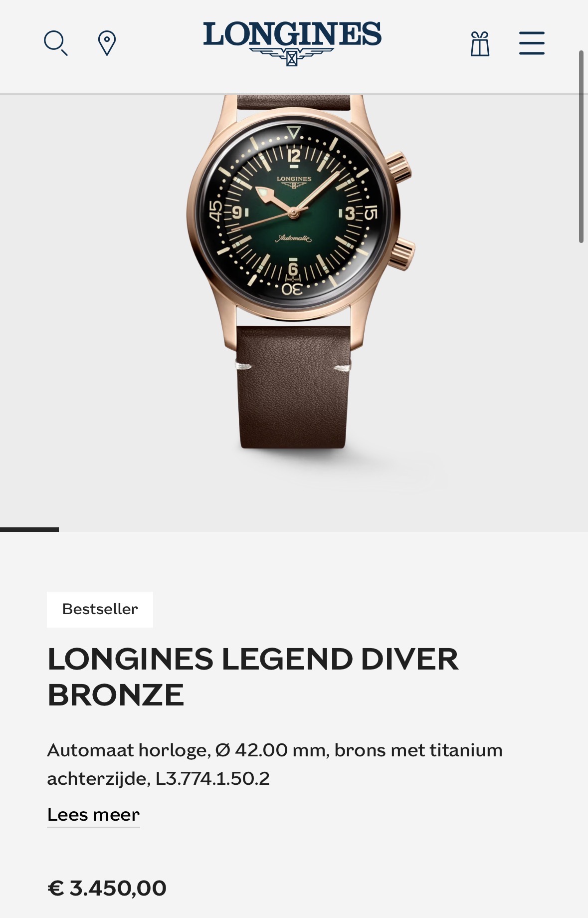Open the hamburger menu

tap(532, 43)
